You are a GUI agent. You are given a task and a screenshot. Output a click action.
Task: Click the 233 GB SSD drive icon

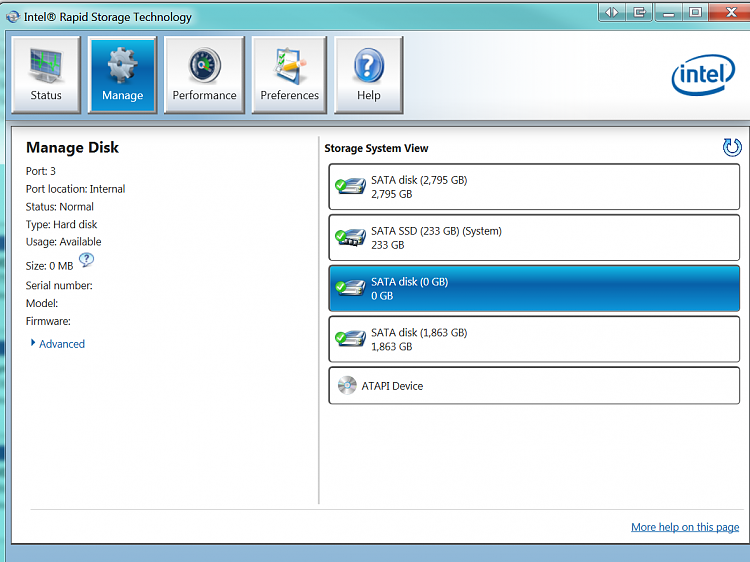click(x=350, y=237)
